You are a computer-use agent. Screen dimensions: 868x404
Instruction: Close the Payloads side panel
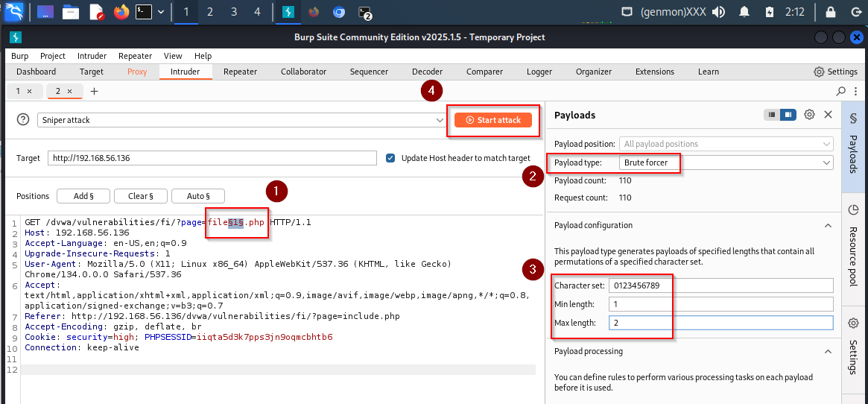[829, 115]
